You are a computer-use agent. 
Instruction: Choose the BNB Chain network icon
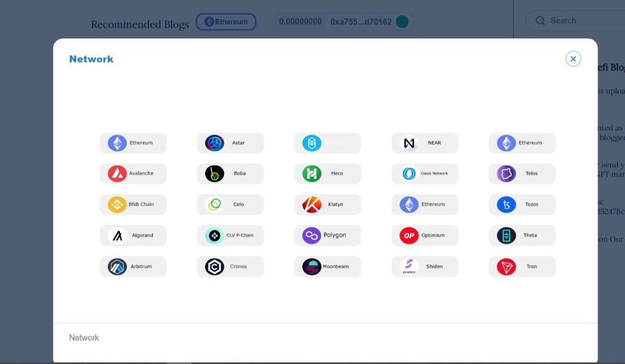(117, 204)
